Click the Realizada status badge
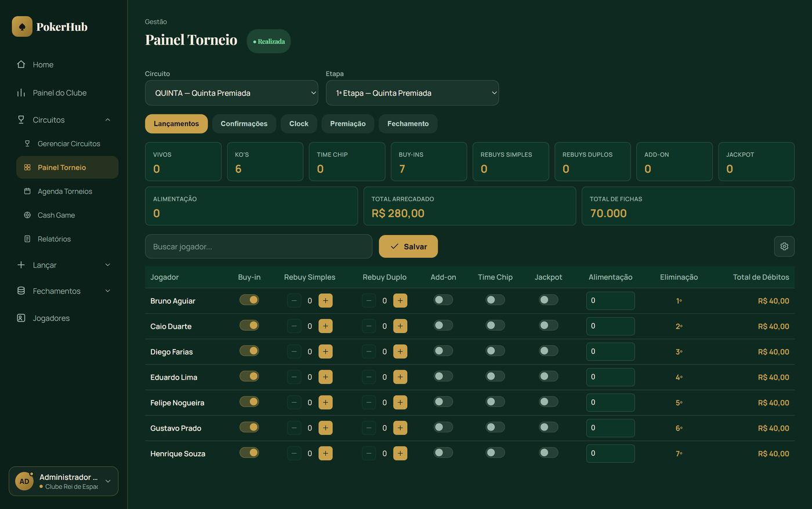The image size is (812, 509). [x=269, y=41]
